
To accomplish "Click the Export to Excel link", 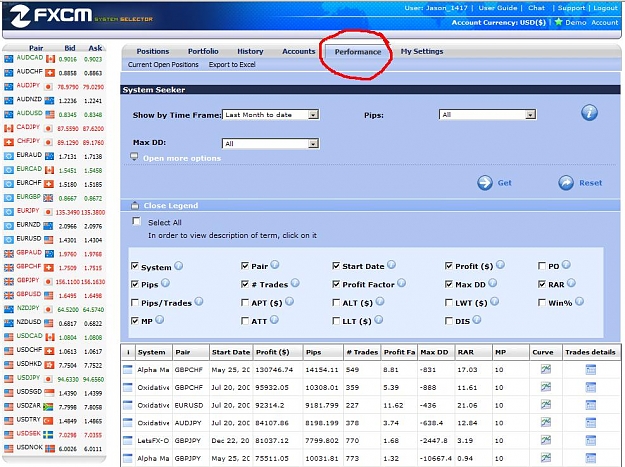I will tap(232, 65).
